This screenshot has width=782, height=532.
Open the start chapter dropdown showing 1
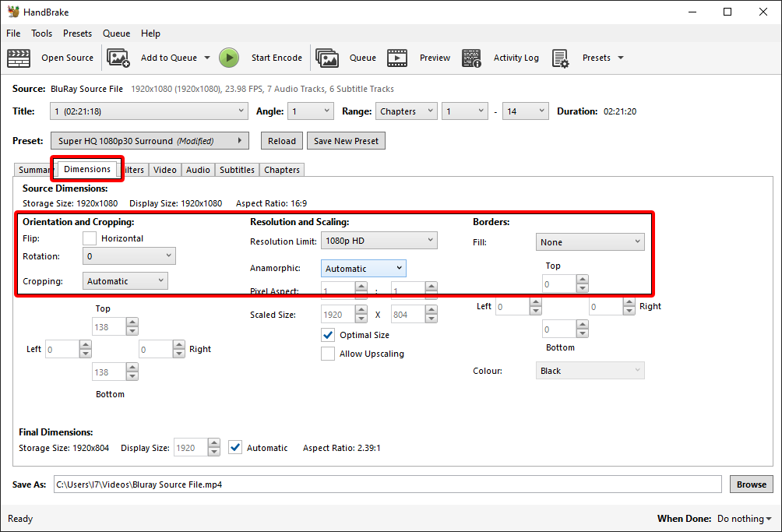tap(465, 111)
